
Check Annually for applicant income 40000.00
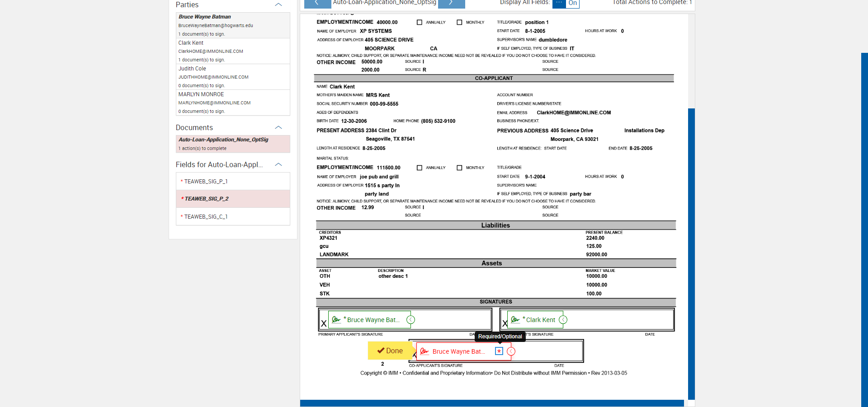pyautogui.click(x=420, y=22)
